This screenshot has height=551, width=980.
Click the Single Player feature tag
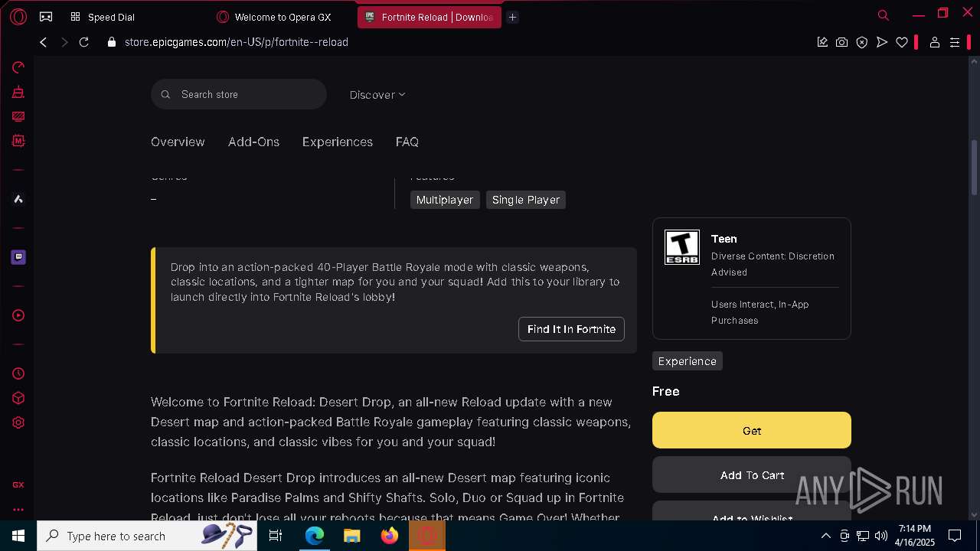tap(526, 200)
